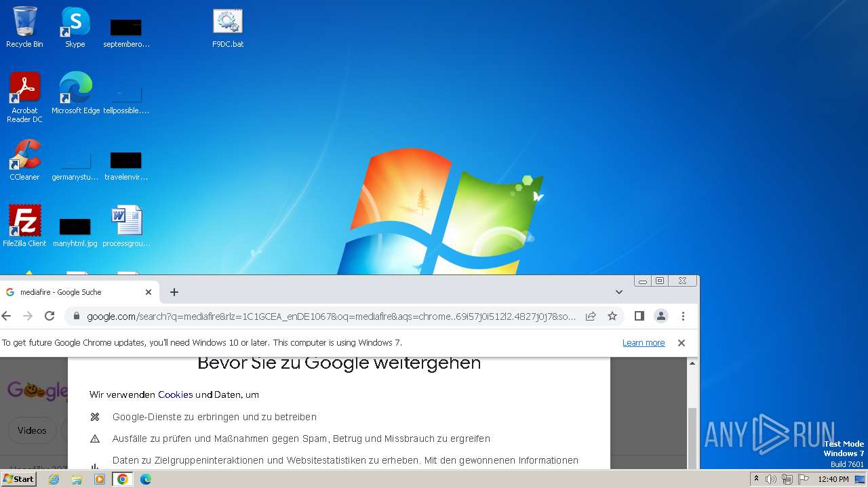Screen dimensions: 868x488
Task: Open Windows Media Player from taskbar
Action: coord(100,479)
